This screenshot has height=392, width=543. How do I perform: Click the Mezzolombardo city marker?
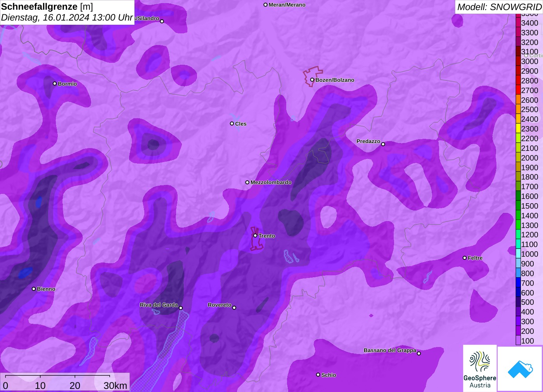coord(247,182)
